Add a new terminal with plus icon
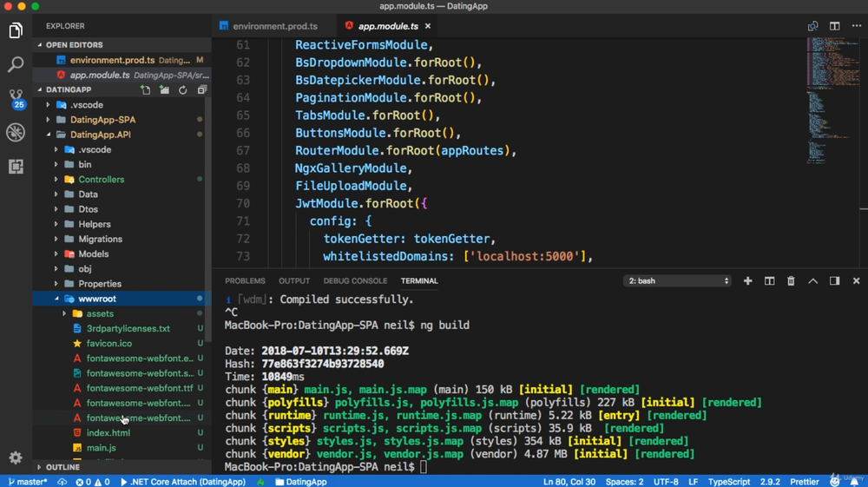Viewport: 868px width, 487px height. click(x=747, y=281)
